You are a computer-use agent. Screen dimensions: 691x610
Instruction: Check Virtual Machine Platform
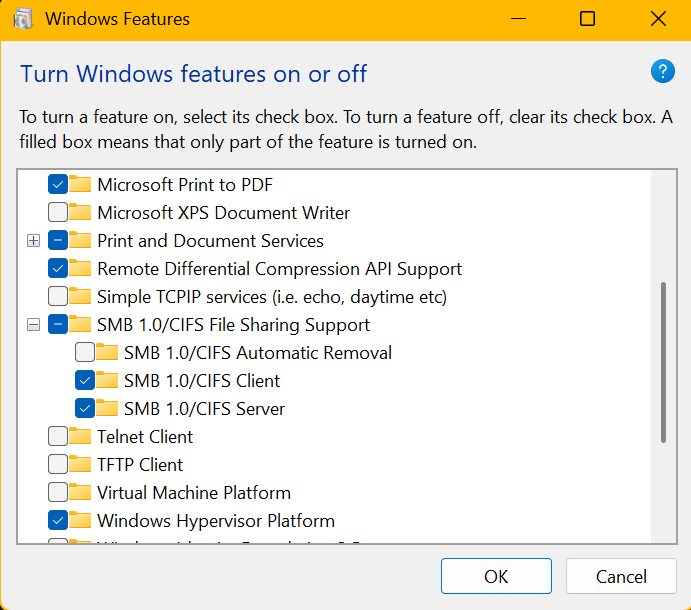click(58, 492)
